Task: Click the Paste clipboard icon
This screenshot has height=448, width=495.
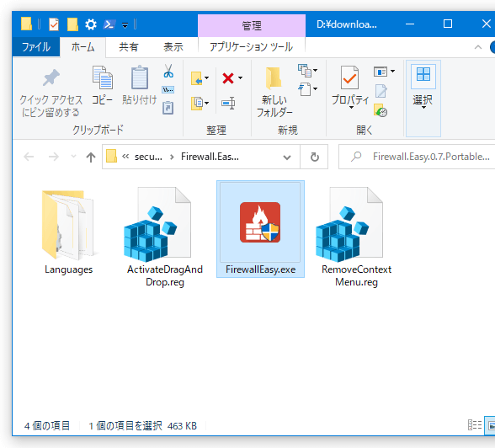Action: coord(140,77)
